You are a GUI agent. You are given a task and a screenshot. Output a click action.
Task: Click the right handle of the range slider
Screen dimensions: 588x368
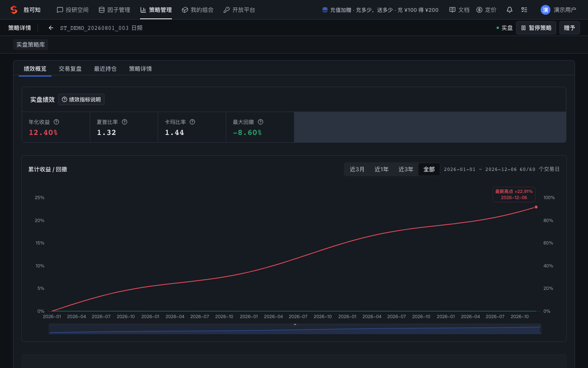[x=541, y=329]
